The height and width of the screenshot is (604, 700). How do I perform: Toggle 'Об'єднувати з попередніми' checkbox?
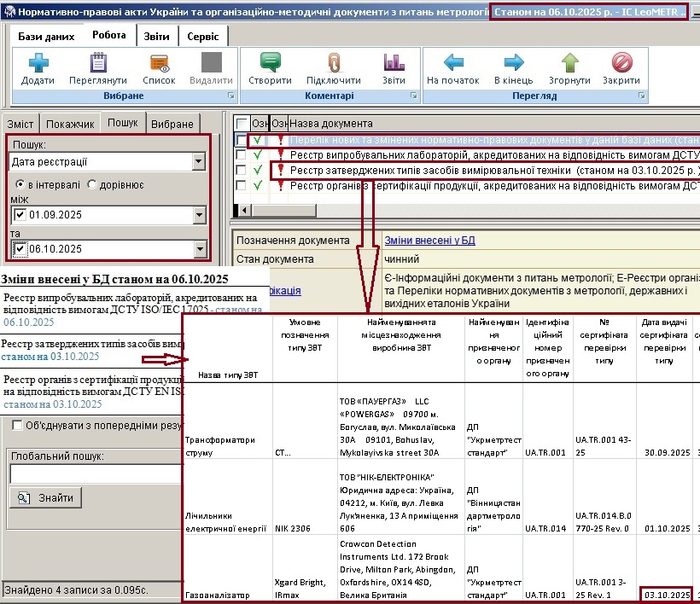click(18, 425)
